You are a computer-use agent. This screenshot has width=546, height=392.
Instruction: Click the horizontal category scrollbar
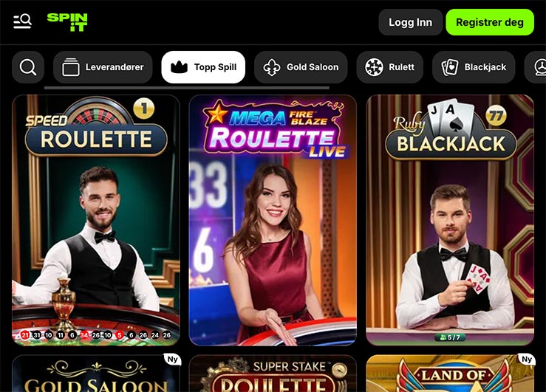[x=187, y=88]
